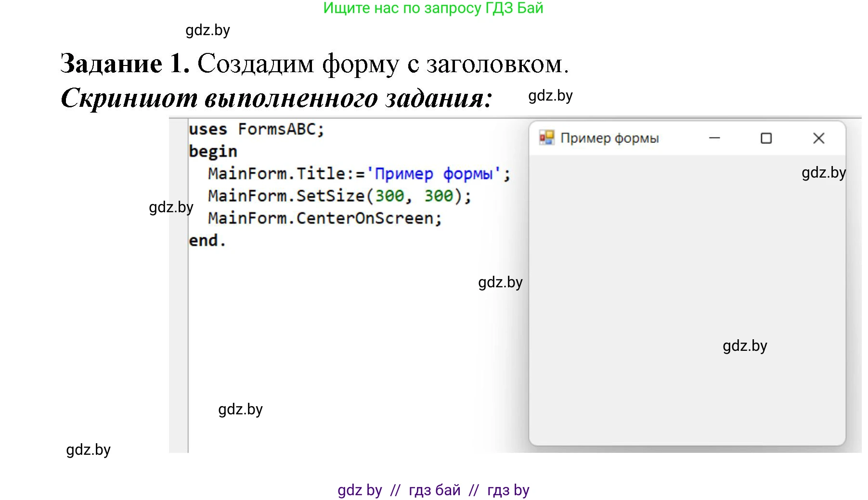The width and height of the screenshot is (868, 500).
Task: Close the Пример формы window
Action: 818,139
